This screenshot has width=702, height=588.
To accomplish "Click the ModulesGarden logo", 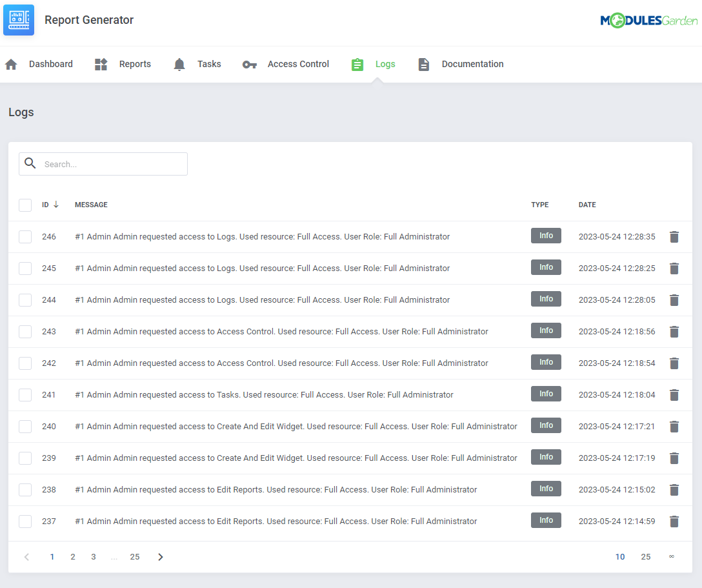I will (x=648, y=20).
